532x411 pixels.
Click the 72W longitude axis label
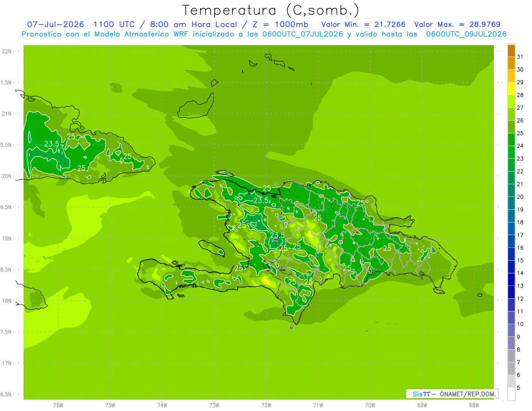266,405
